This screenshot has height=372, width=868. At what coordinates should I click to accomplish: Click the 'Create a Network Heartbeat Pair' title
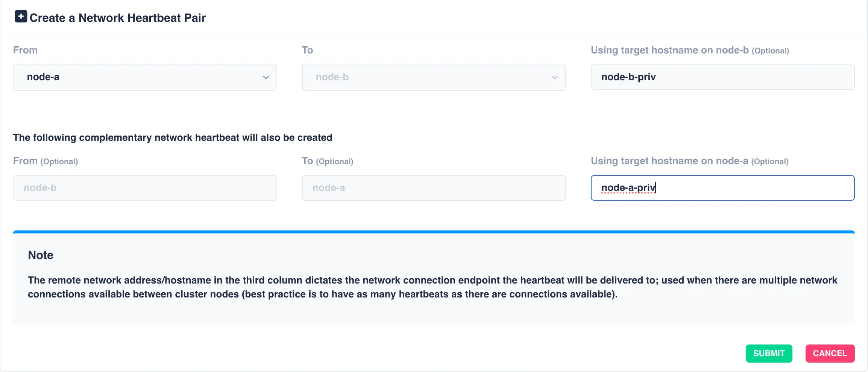click(118, 18)
